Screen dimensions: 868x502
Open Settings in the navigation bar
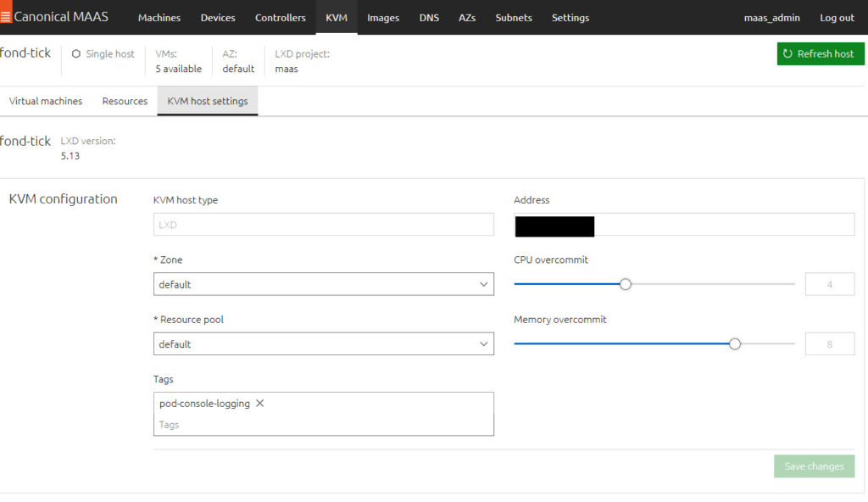pos(570,18)
